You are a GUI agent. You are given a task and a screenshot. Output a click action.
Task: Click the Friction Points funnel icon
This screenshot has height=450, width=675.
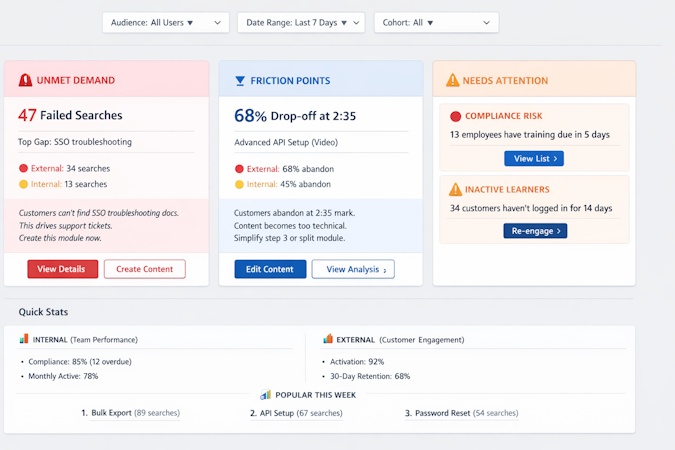[x=240, y=81]
